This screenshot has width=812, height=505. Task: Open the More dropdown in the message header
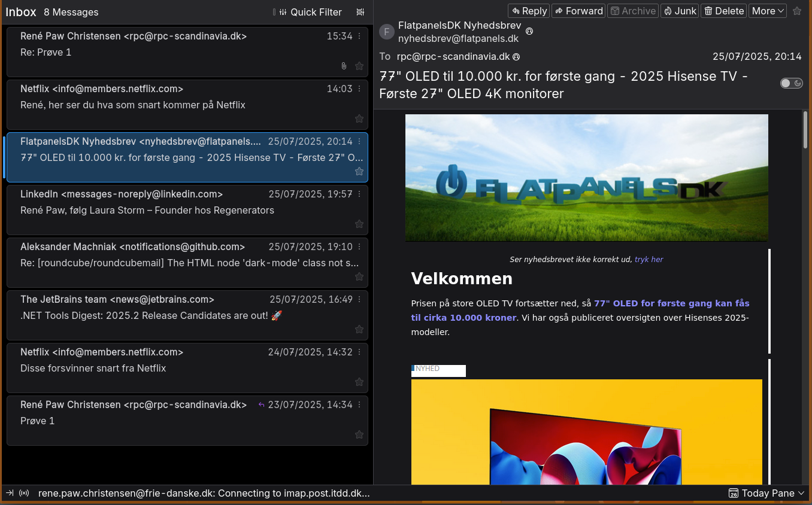coord(767,10)
